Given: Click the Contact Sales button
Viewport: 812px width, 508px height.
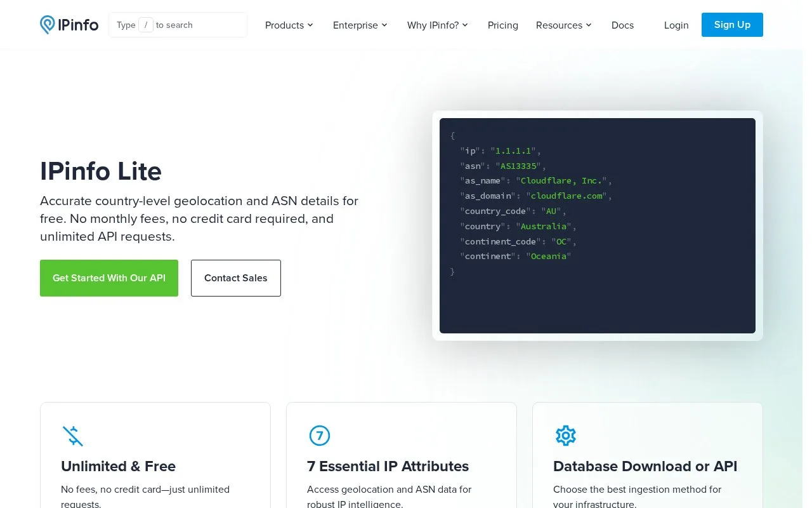Looking at the screenshot, I should pos(236,278).
